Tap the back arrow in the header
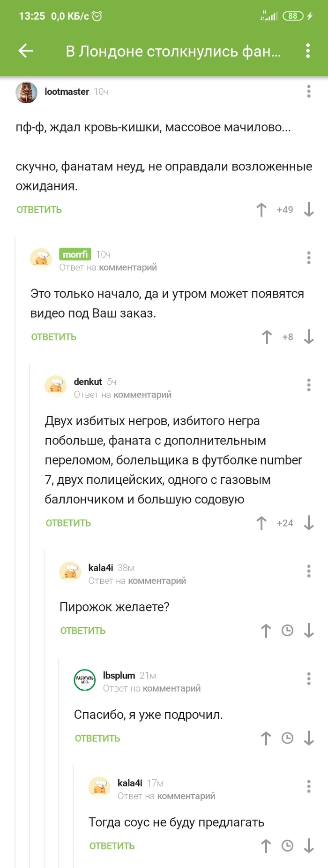 pyautogui.click(x=27, y=52)
